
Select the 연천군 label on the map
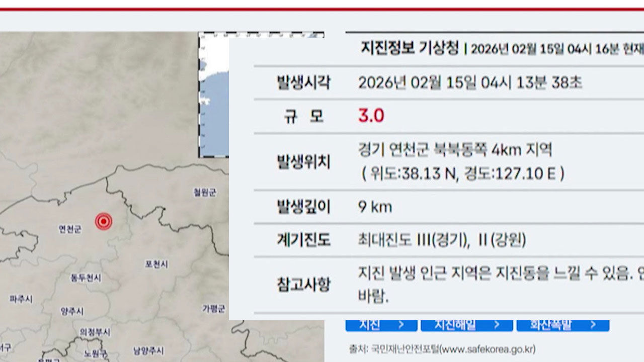tap(70, 229)
